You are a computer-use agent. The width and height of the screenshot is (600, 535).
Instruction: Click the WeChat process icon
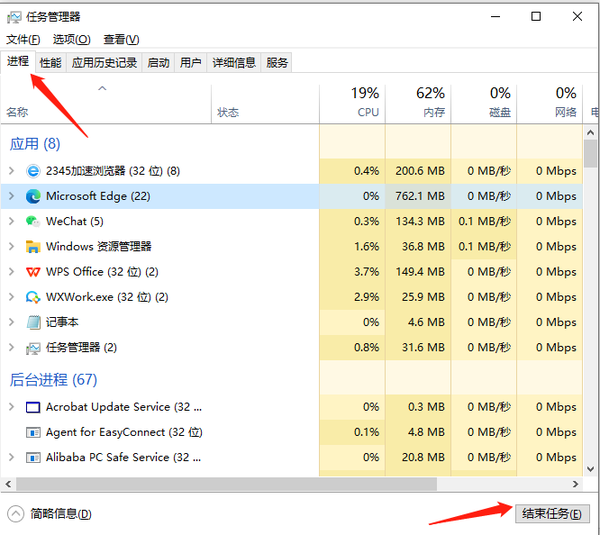(33, 221)
